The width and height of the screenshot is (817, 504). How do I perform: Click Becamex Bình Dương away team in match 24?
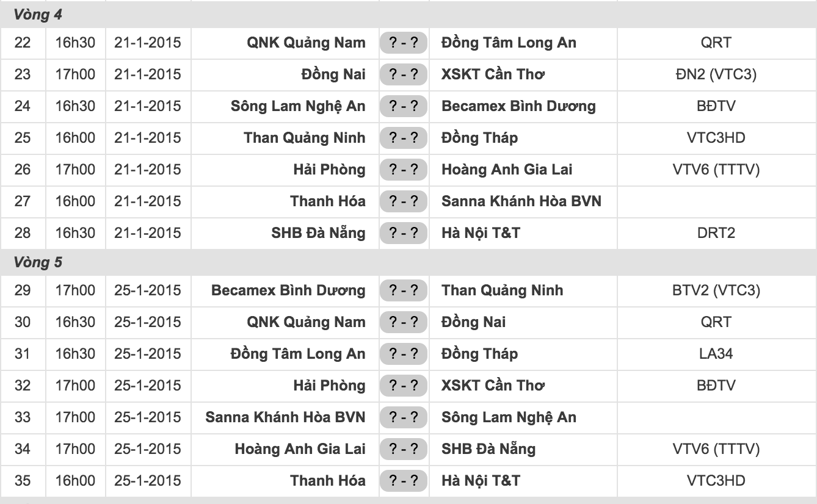pos(518,106)
